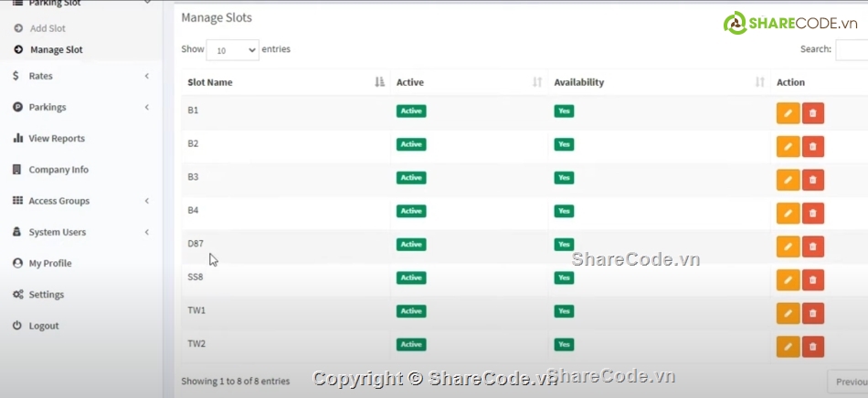Click the Yes availability badge for SS8
The width and height of the screenshot is (868, 398).
coord(564,278)
